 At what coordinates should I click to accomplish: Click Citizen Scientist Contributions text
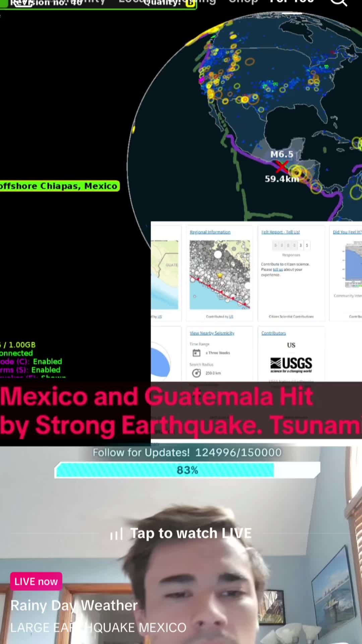click(x=291, y=317)
